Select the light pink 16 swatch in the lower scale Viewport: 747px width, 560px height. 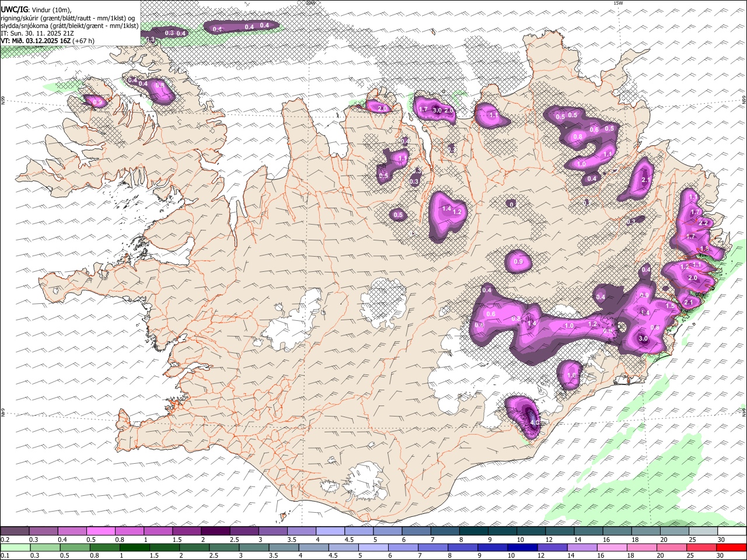[x=611, y=547]
